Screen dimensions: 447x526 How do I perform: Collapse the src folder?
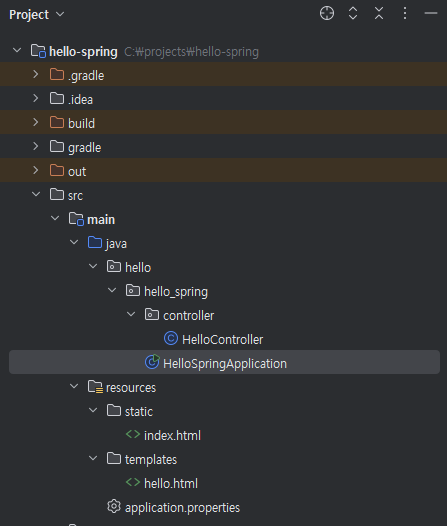click(36, 194)
